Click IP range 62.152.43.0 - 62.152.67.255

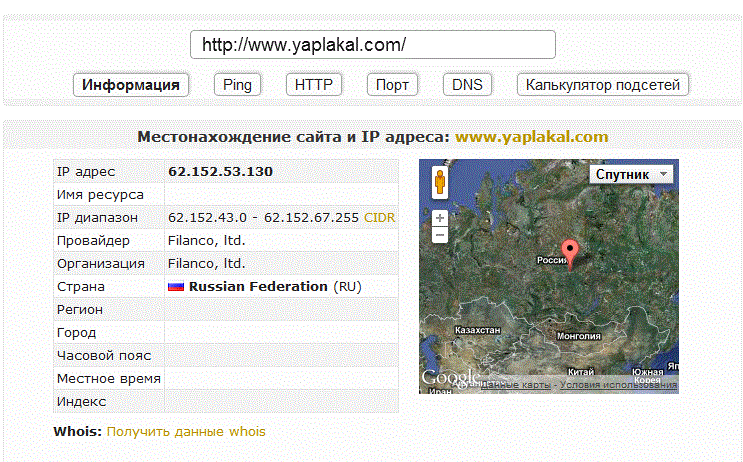pos(263,217)
